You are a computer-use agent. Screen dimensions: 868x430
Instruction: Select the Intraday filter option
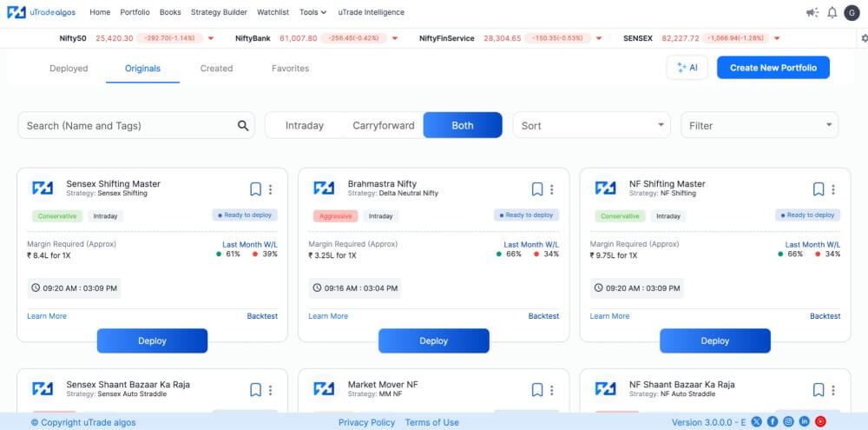(305, 126)
